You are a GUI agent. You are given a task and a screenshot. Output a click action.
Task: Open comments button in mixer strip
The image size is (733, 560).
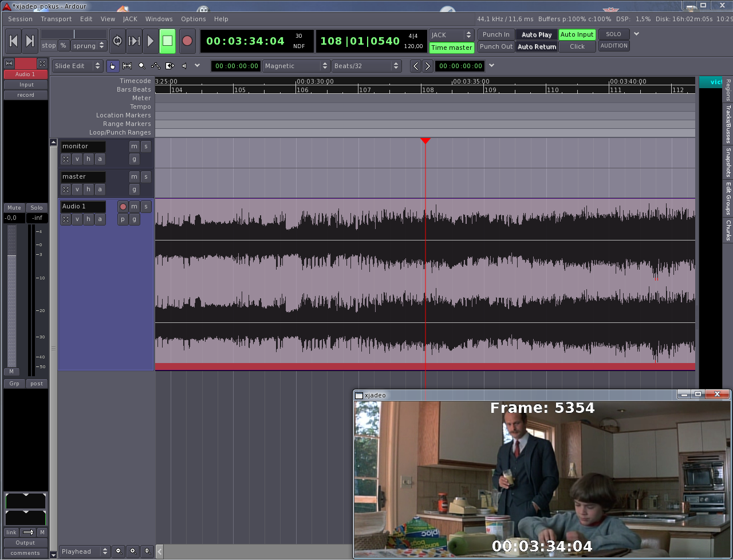(x=25, y=553)
